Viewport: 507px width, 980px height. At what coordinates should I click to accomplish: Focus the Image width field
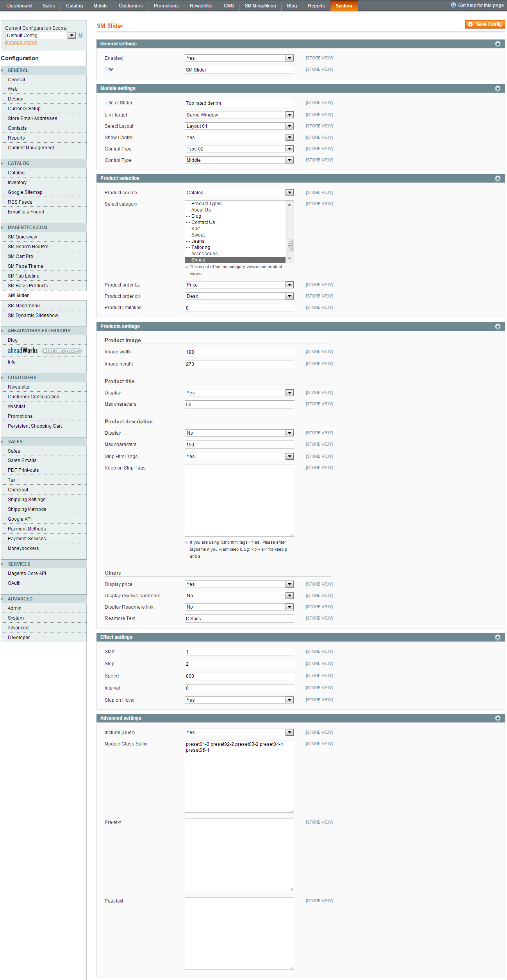click(x=239, y=352)
